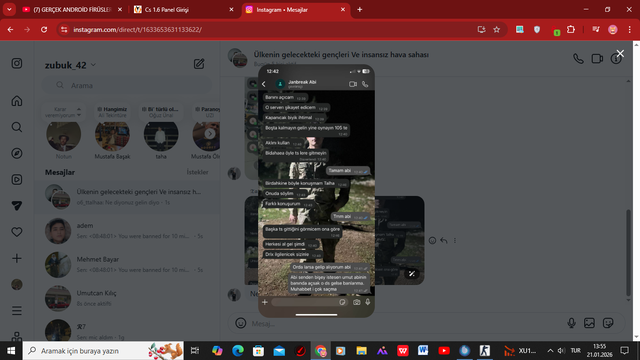Screen dimensions: 640x360
Task: Open the emoji picker in the message box
Action: tap(241, 323)
